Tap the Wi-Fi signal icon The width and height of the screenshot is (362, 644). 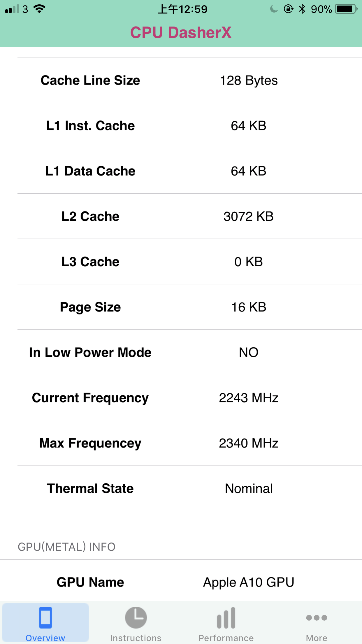coord(39,9)
